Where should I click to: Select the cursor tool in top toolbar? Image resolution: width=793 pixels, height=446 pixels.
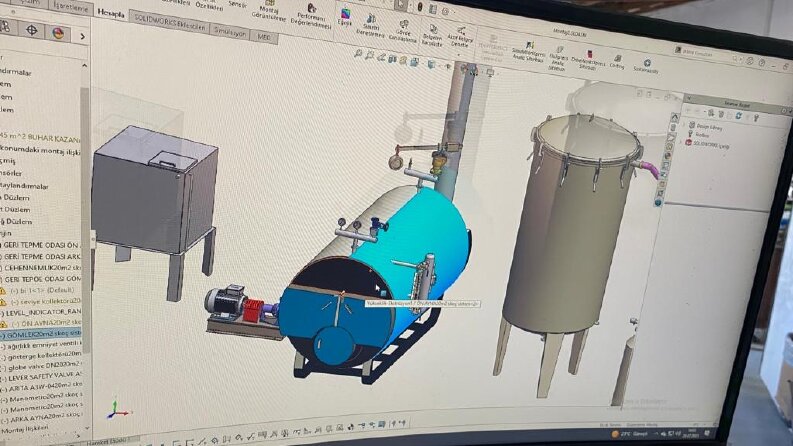(402, 5)
